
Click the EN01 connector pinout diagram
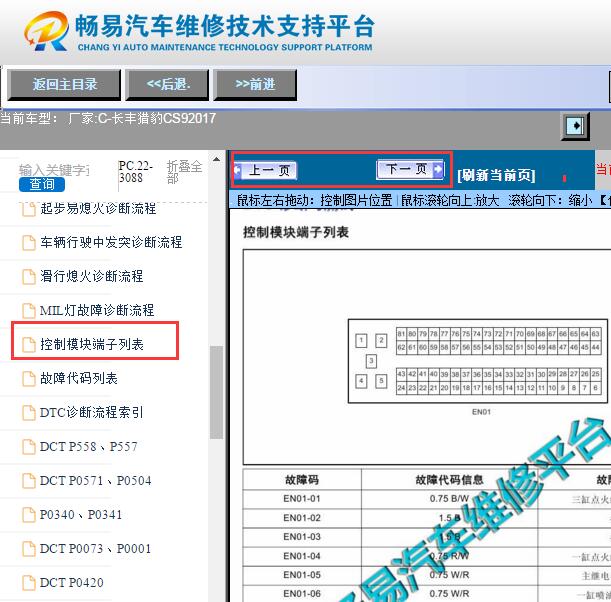[x=478, y=361]
